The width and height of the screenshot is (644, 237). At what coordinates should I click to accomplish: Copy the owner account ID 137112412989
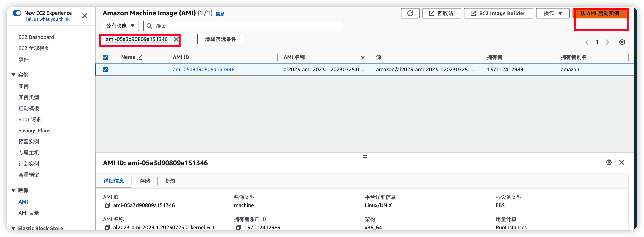(238, 227)
